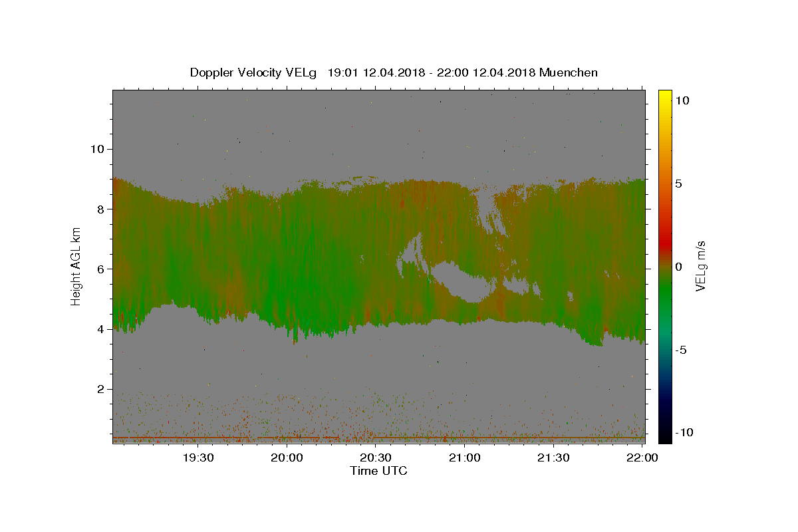
Task: Click the colorbar value '-5'
Action: coord(681,350)
